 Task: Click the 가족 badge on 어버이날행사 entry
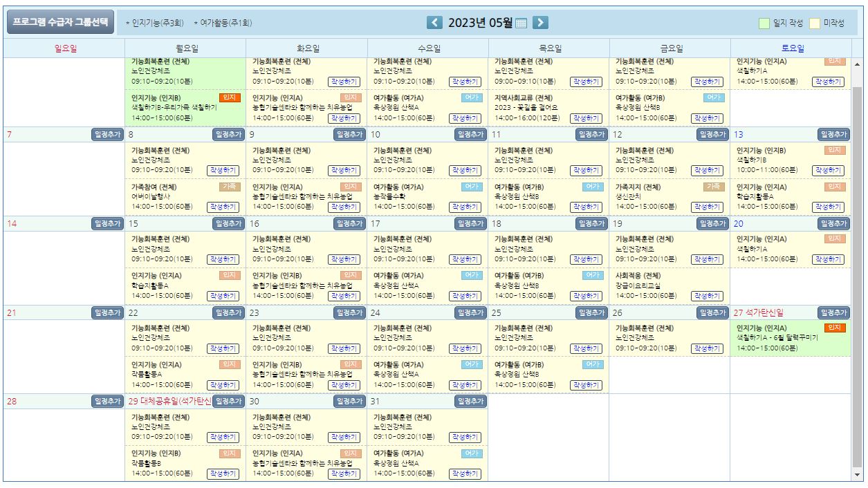tap(229, 187)
